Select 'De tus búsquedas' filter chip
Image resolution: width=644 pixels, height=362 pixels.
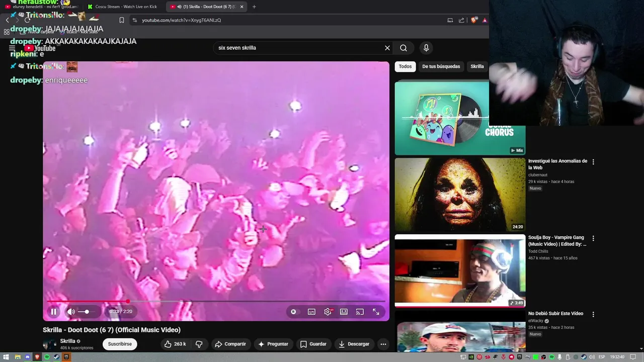pyautogui.click(x=441, y=66)
